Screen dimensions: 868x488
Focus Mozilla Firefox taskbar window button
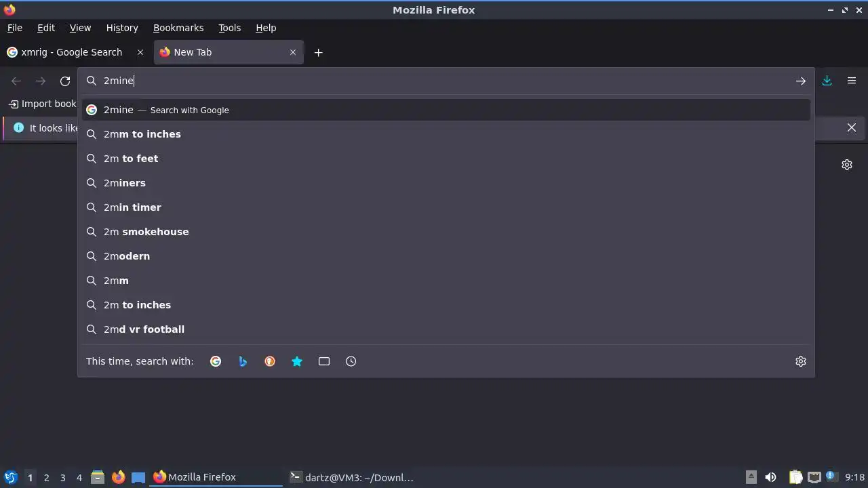point(216,477)
